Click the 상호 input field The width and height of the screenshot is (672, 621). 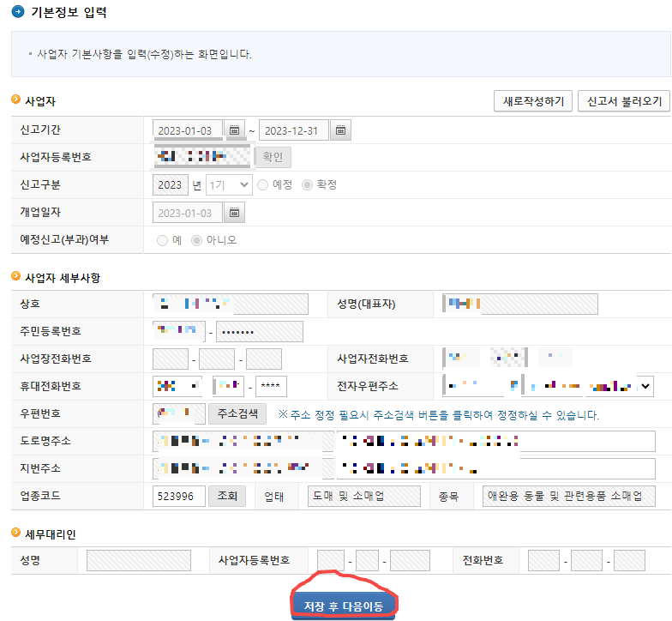[231, 304]
